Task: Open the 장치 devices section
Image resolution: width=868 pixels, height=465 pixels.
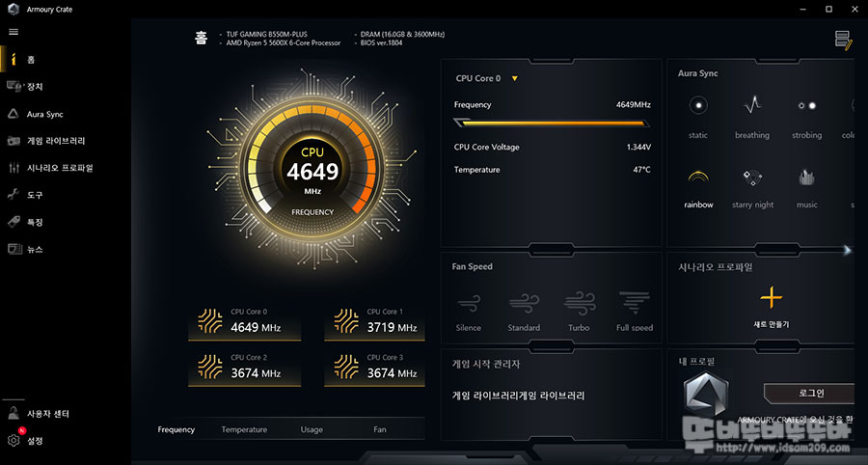Action: click(x=35, y=87)
